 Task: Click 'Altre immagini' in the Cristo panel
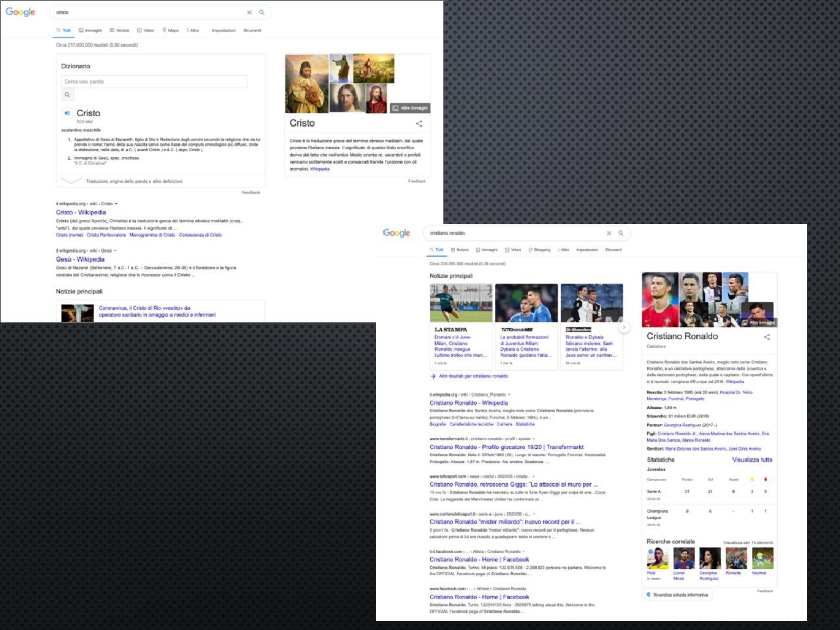click(410, 108)
